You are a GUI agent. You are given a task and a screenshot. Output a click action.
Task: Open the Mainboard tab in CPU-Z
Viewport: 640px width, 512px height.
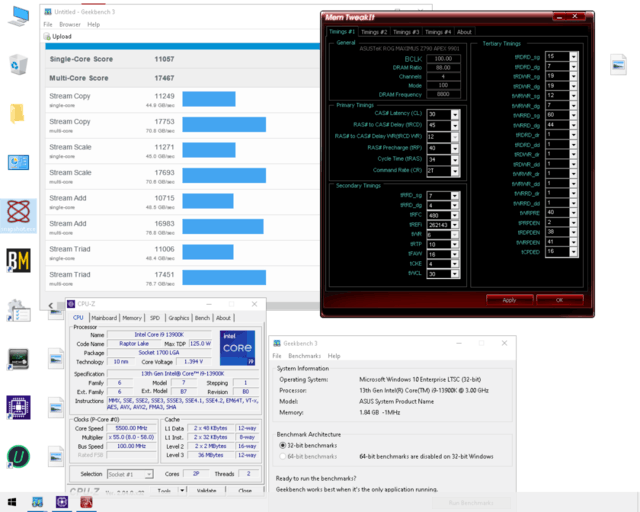(x=104, y=318)
